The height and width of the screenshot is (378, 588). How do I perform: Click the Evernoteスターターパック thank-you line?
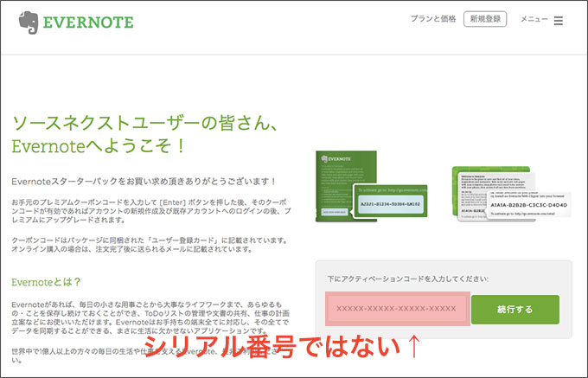pyautogui.click(x=144, y=182)
